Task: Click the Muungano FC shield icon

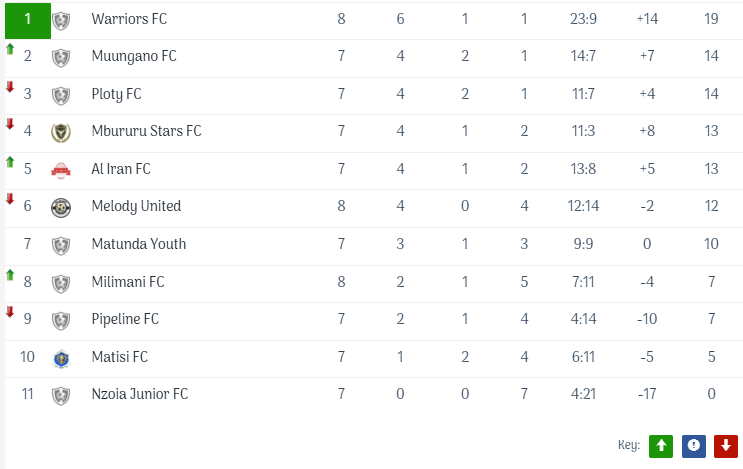Action: tap(61, 57)
